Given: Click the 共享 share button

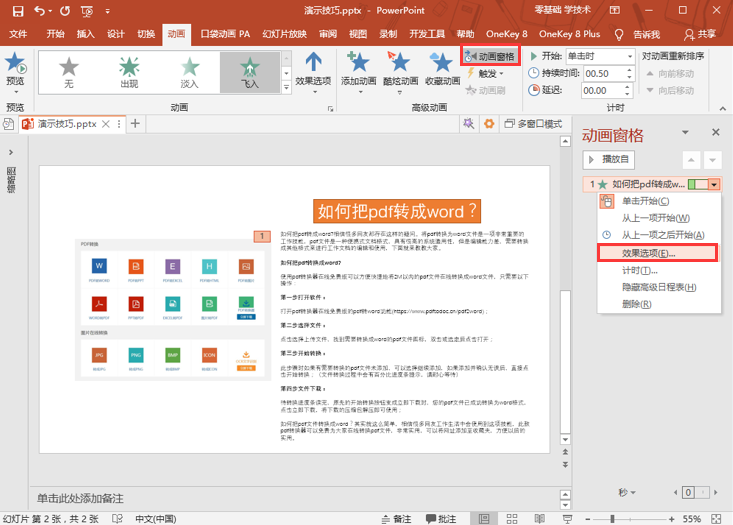Looking at the screenshot, I should [700, 34].
